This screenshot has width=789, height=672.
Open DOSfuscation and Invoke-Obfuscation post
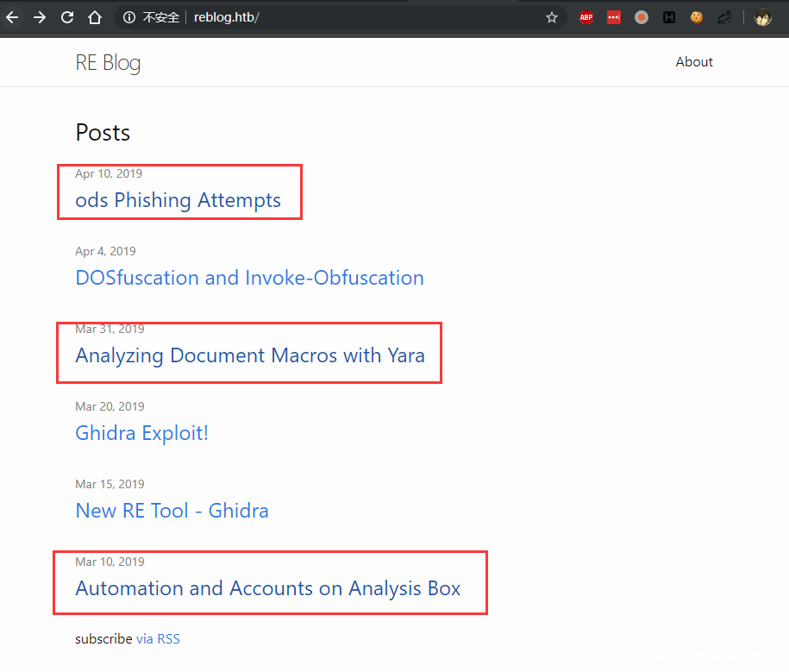(249, 278)
